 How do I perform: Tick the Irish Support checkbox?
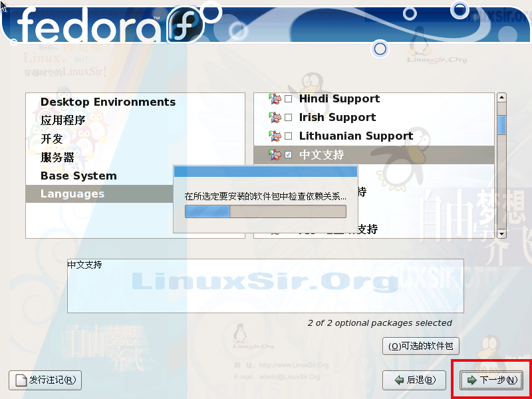click(x=288, y=118)
